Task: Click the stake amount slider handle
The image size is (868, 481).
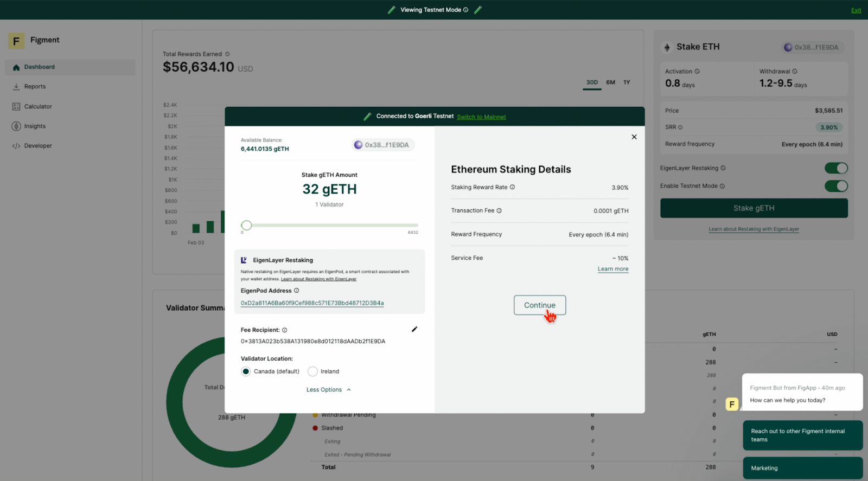Action: tap(246, 225)
